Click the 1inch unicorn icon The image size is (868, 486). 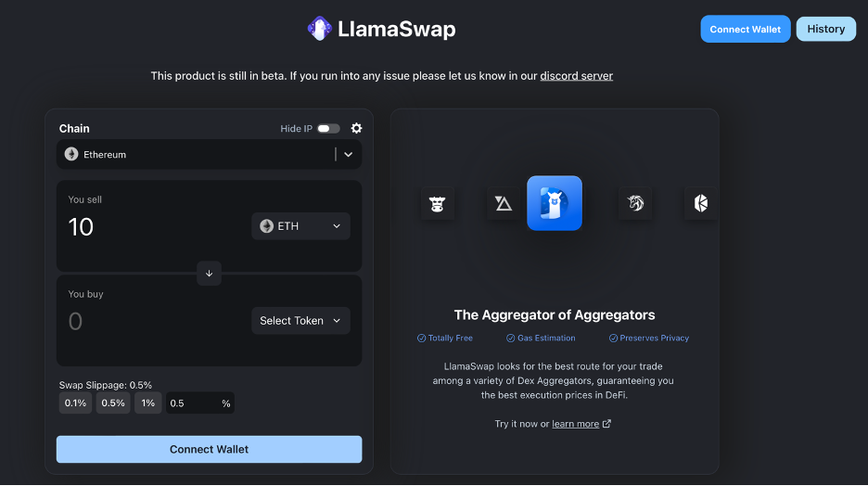pos(635,203)
